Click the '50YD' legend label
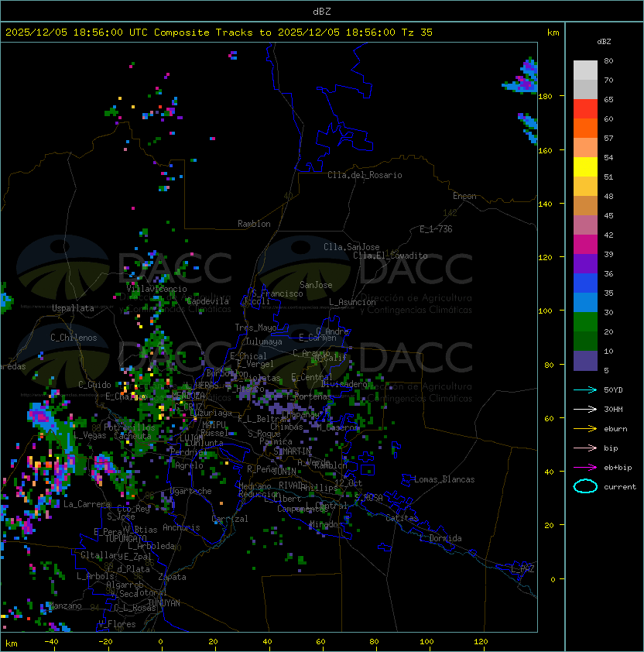The image size is (644, 652). tap(613, 390)
